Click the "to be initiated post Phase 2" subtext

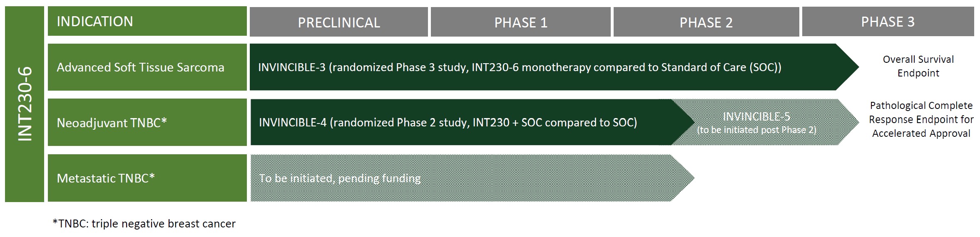tap(756, 130)
